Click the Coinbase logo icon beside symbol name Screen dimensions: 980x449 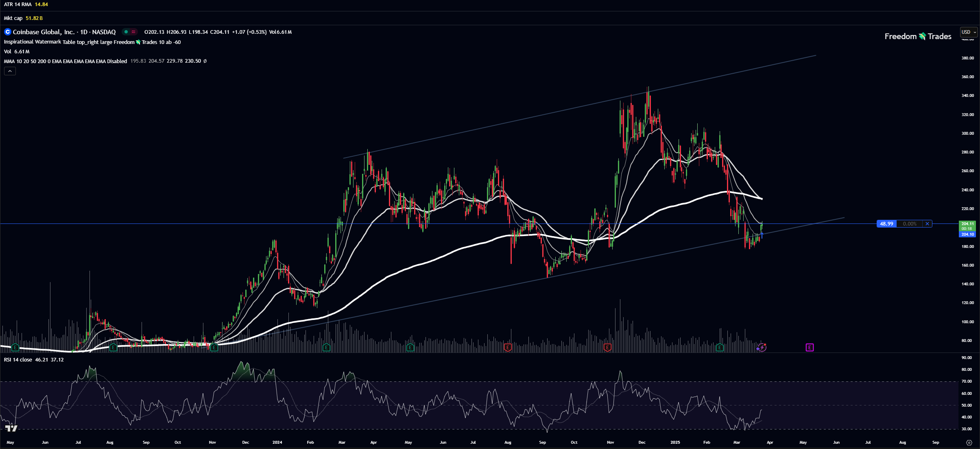tap(7, 32)
